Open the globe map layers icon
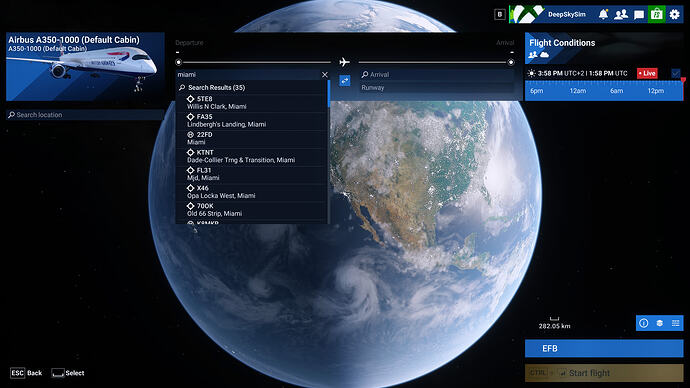This screenshot has height=388, width=690. (x=660, y=323)
